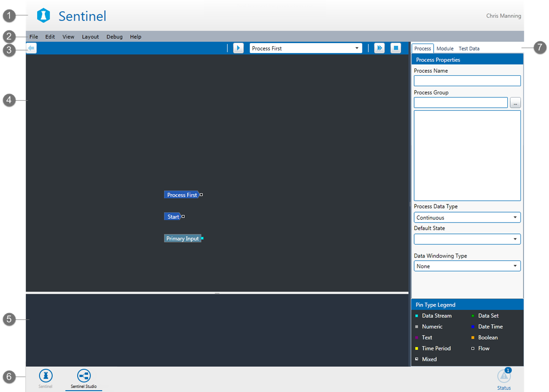Open the File menu
This screenshot has height=392, width=549.
pyautogui.click(x=34, y=37)
